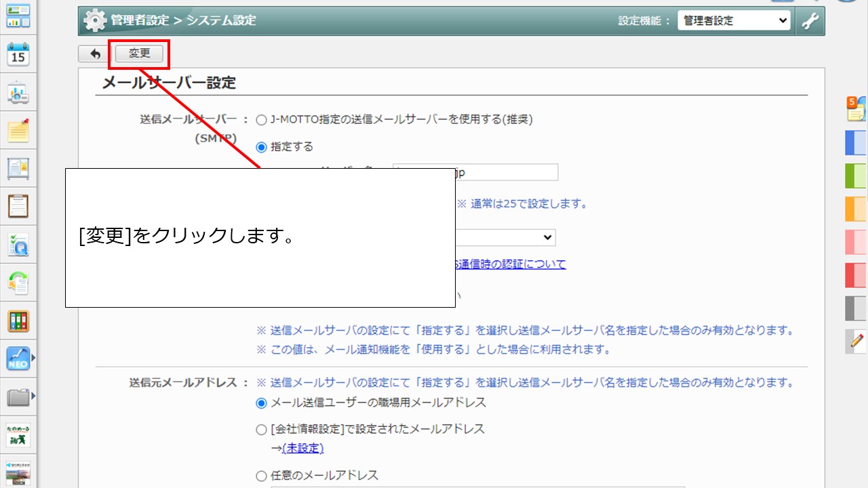The image size is (868, 488).
Task: Click the server name input field ending in jp
Action: tap(475, 172)
